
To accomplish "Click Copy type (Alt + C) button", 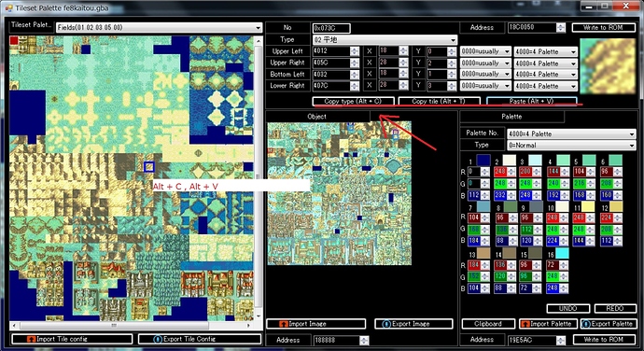I will tap(353, 101).
